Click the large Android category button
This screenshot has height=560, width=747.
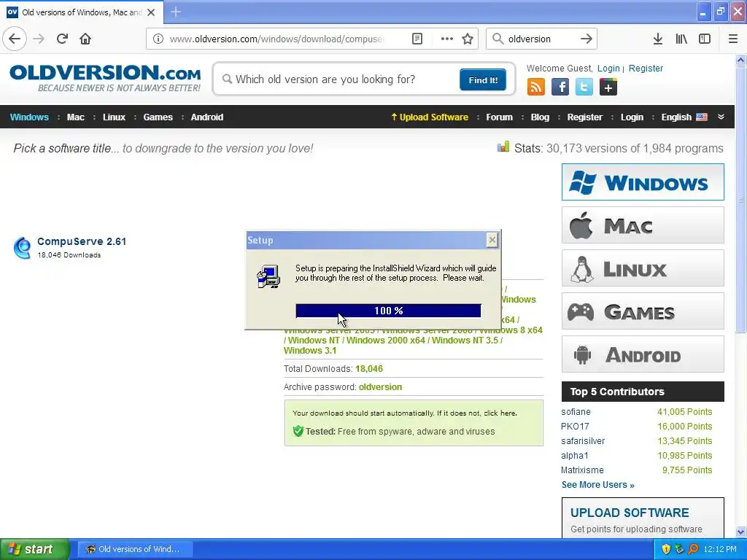point(643,354)
